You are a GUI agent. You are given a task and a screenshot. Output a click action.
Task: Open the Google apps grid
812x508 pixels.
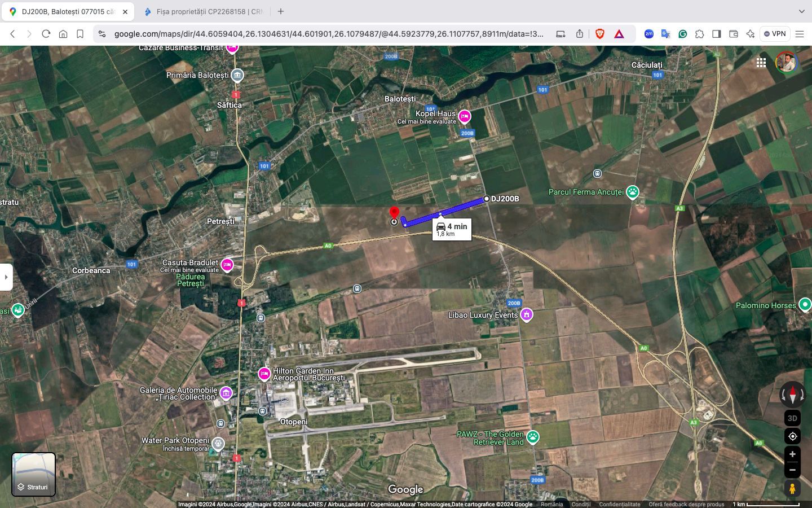(761, 63)
